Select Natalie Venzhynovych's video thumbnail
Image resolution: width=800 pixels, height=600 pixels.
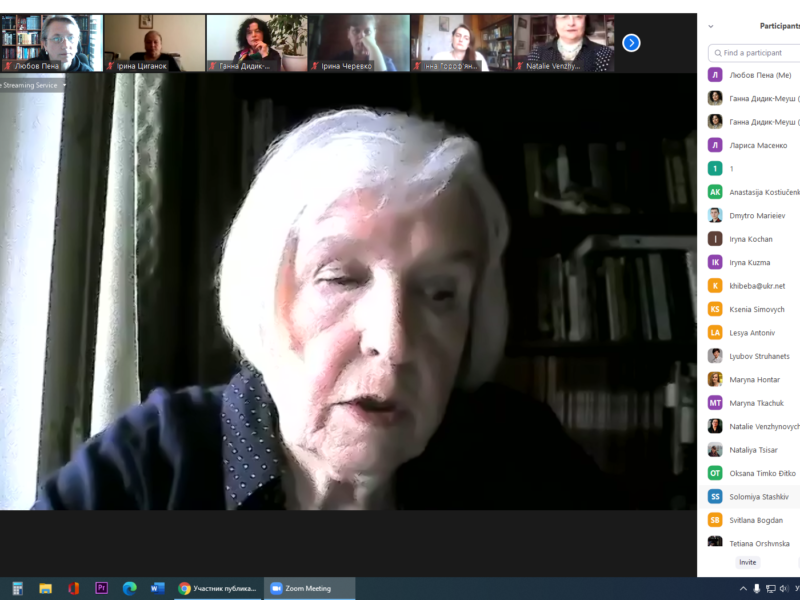coord(564,43)
